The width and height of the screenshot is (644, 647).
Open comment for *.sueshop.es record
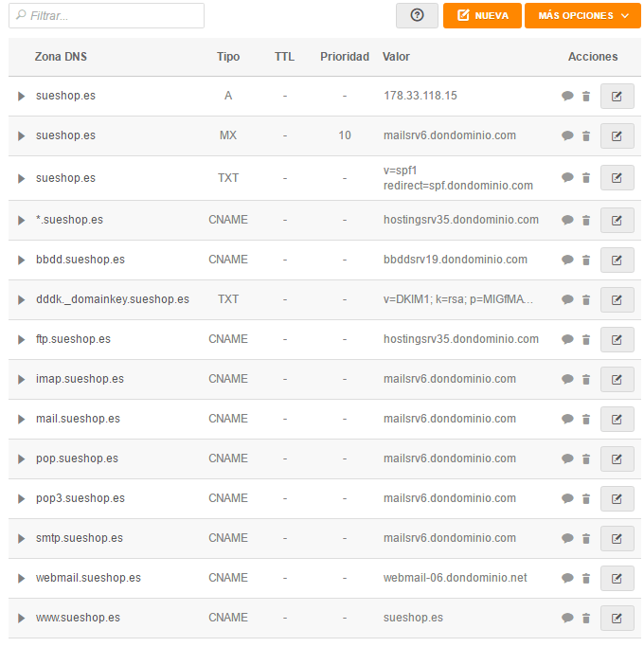(x=567, y=220)
